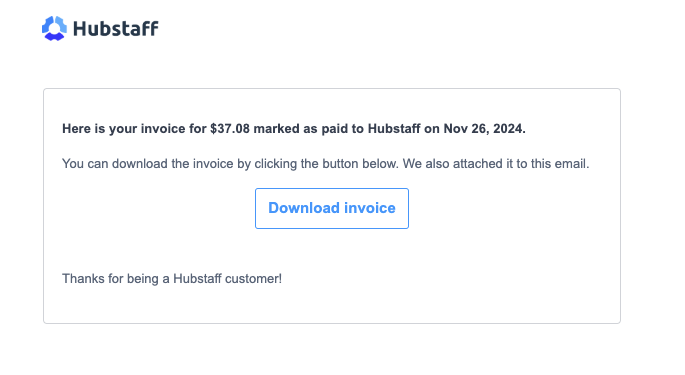The height and width of the screenshot is (375, 685).
Task: Click the 'Thanks for being' closing text
Action: [x=111, y=278]
